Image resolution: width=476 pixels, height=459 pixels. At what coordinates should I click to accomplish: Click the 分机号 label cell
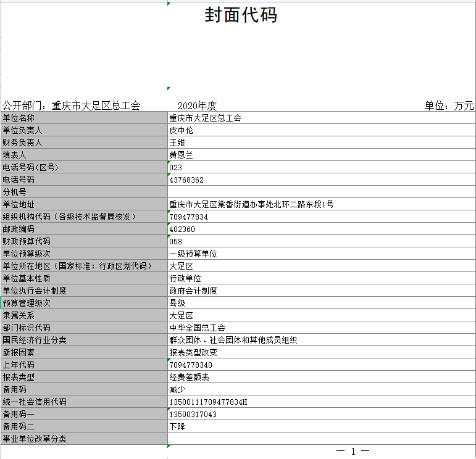[84, 192]
